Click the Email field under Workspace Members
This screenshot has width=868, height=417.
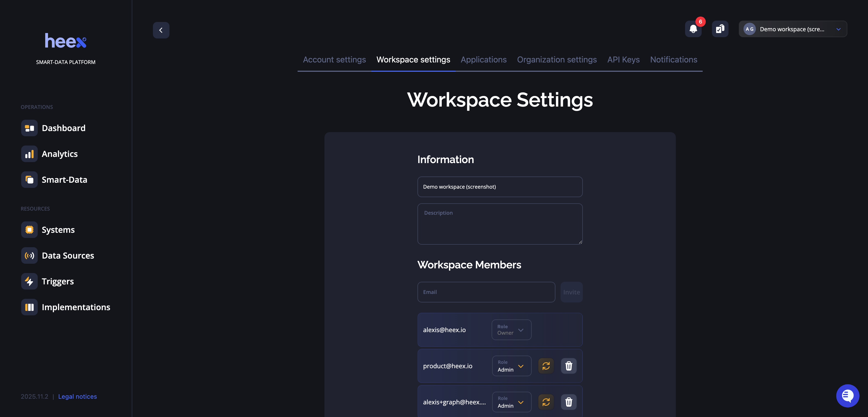(x=486, y=292)
